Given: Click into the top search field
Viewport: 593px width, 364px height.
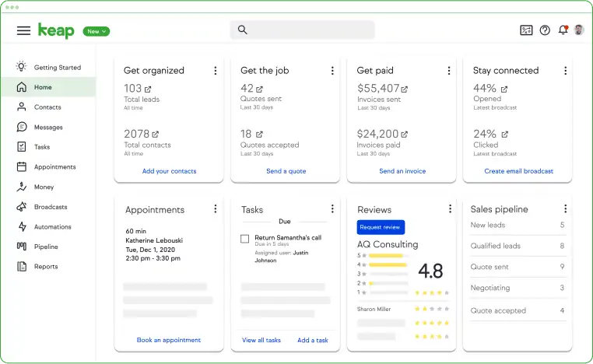Looking at the screenshot, I should pos(302,30).
